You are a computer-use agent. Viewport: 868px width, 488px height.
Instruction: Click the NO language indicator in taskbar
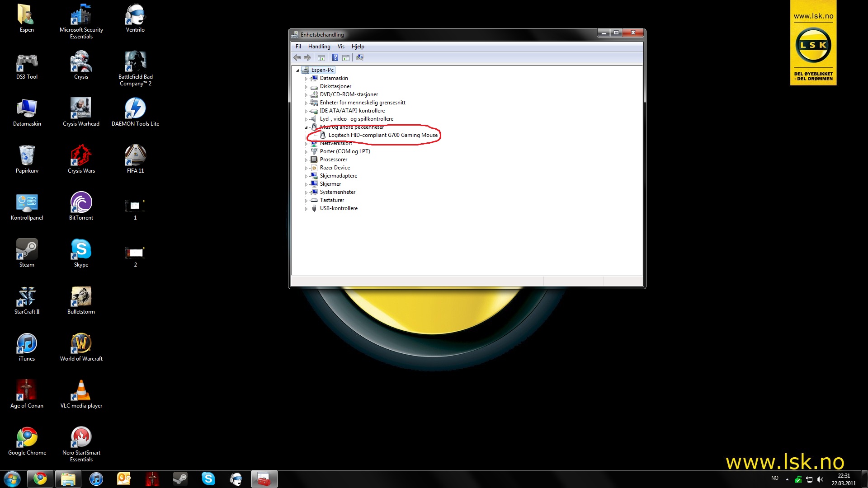pyautogui.click(x=775, y=478)
